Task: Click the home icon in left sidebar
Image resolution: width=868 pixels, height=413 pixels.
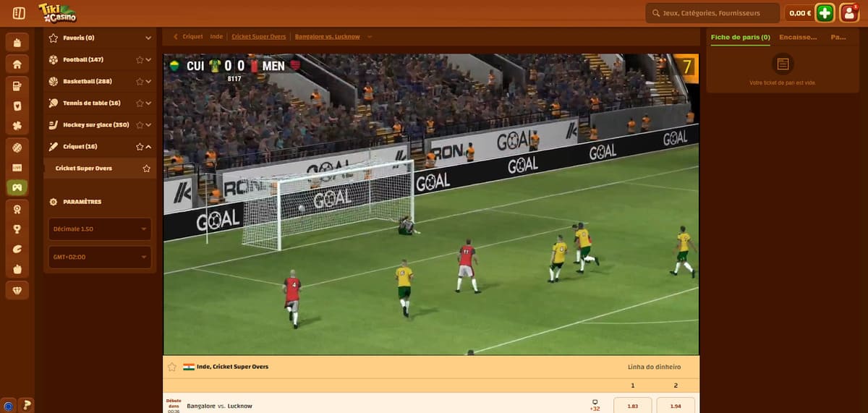Action: click(x=17, y=64)
